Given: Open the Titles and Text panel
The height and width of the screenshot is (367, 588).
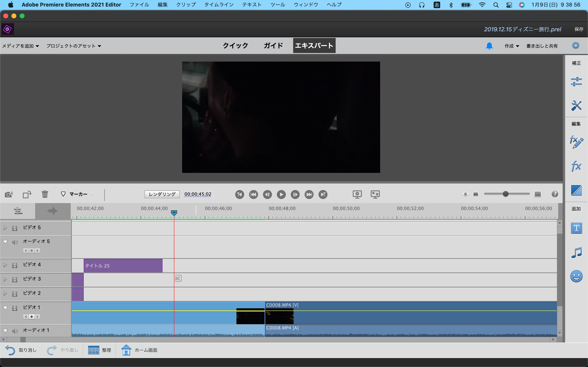Looking at the screenshot, I should click(x=576, y=228).
